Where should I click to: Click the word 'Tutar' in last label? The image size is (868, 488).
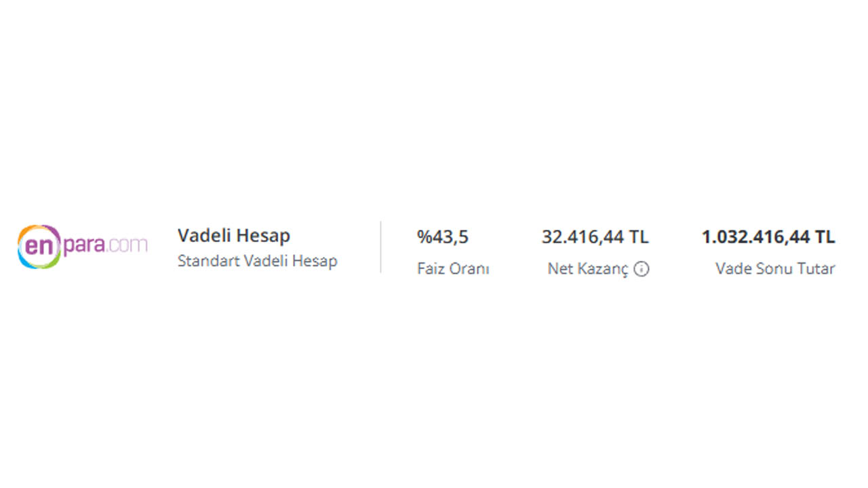[816, 269]
